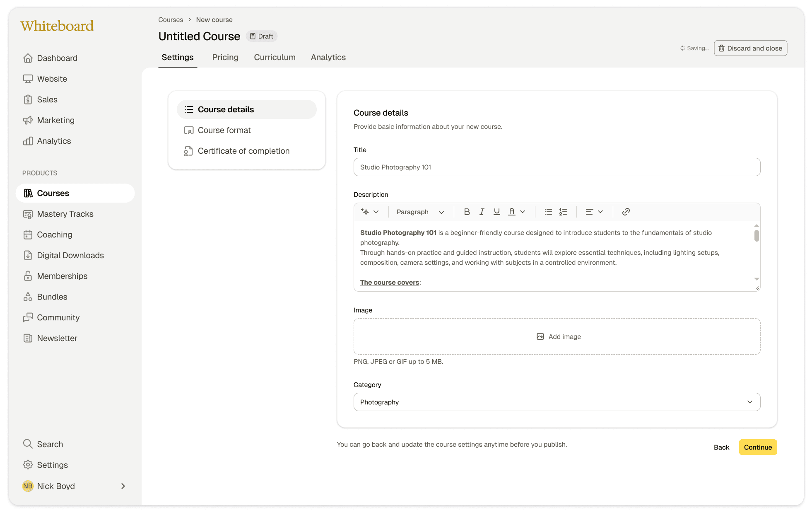Click Discard and close button
The image size is (812, 513).
pyautogui.click(x=750, y=48)
